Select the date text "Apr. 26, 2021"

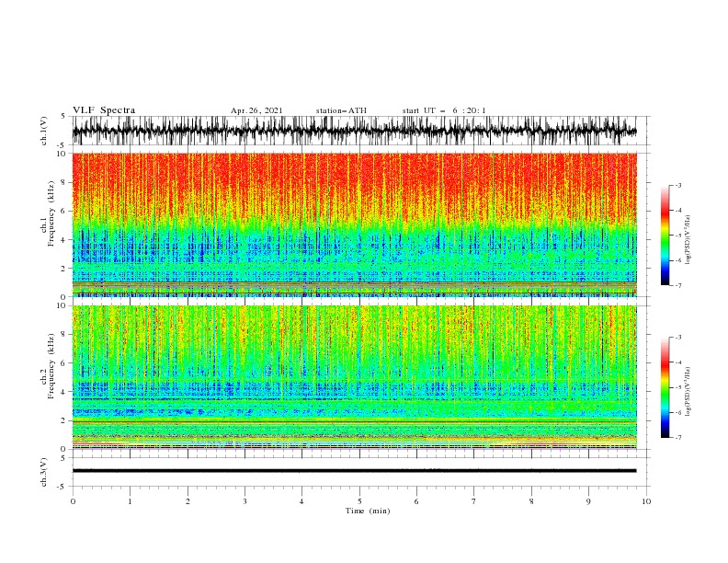coord(256,110)
